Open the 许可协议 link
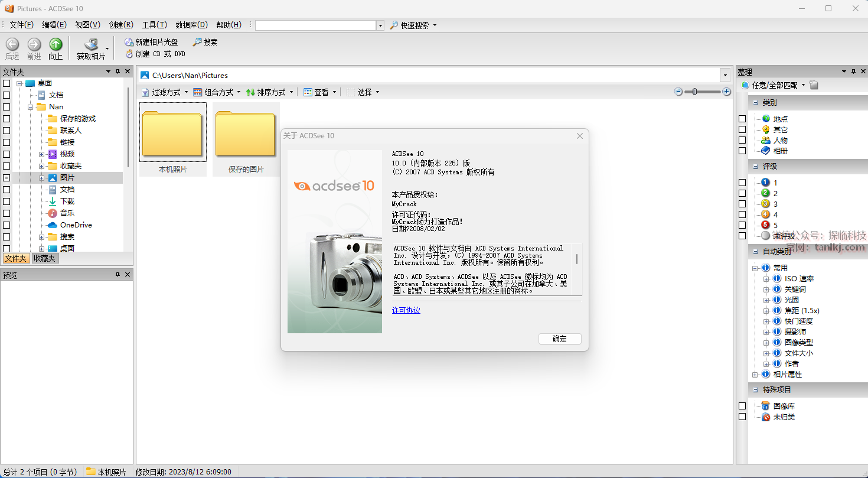The width and height of the screenshot is (868, 478). [x=406, y=310]
